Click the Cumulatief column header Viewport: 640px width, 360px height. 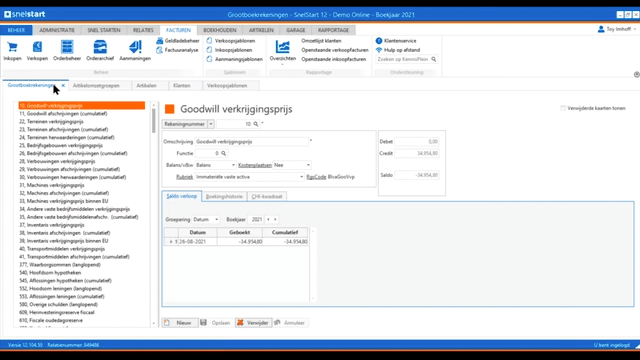point(284,233)
